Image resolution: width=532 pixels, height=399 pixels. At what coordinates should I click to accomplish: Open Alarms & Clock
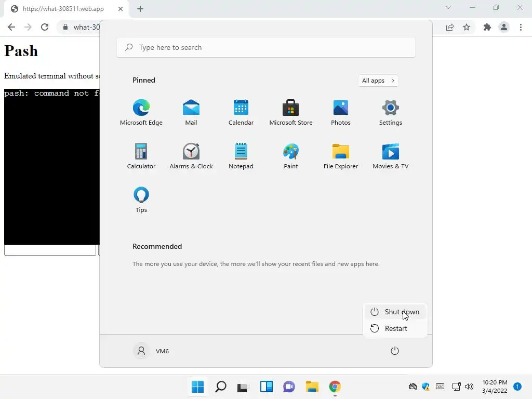tap(191, 156)
